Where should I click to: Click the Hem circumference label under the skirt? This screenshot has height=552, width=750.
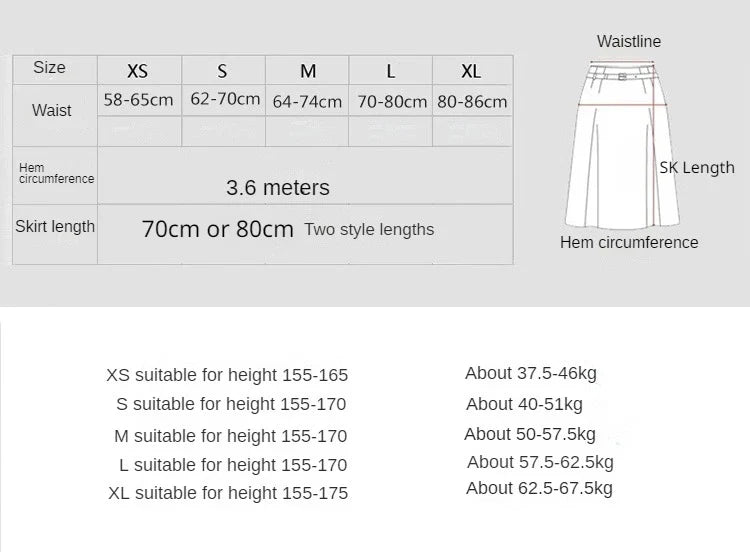(629, 242)
